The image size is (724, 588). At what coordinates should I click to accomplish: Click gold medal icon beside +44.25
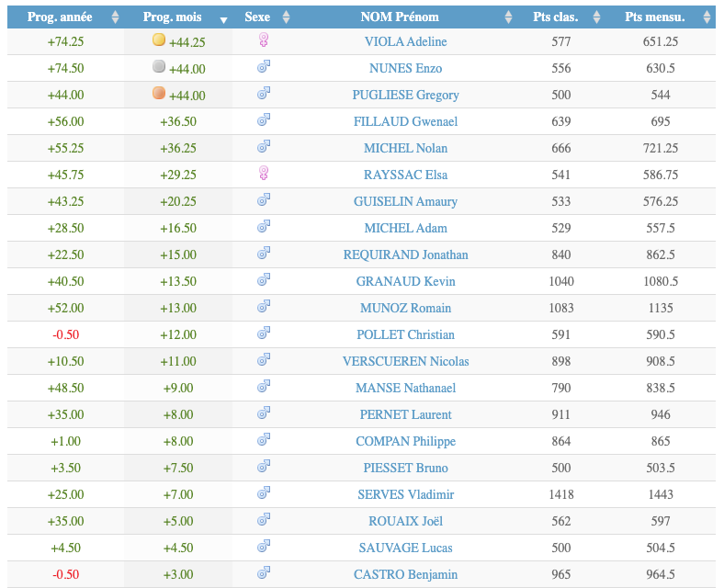point(159,40)
